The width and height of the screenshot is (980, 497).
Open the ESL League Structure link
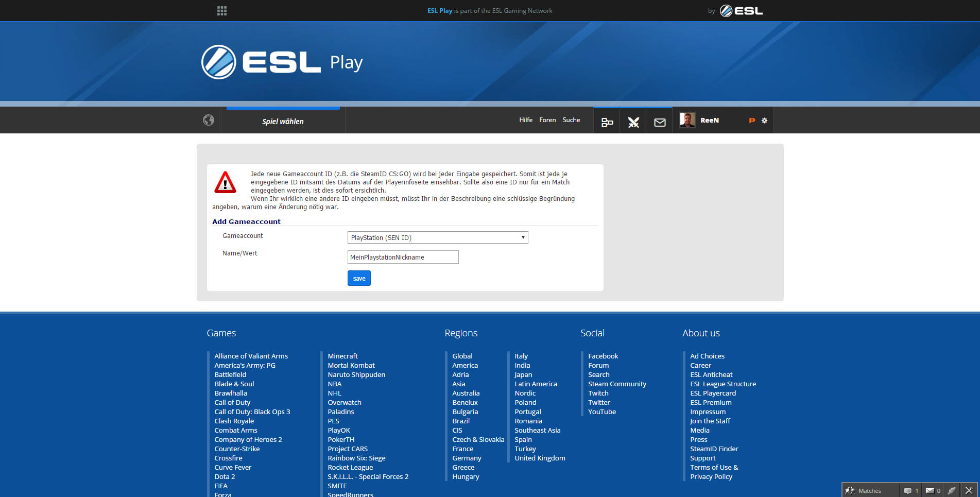723,384
